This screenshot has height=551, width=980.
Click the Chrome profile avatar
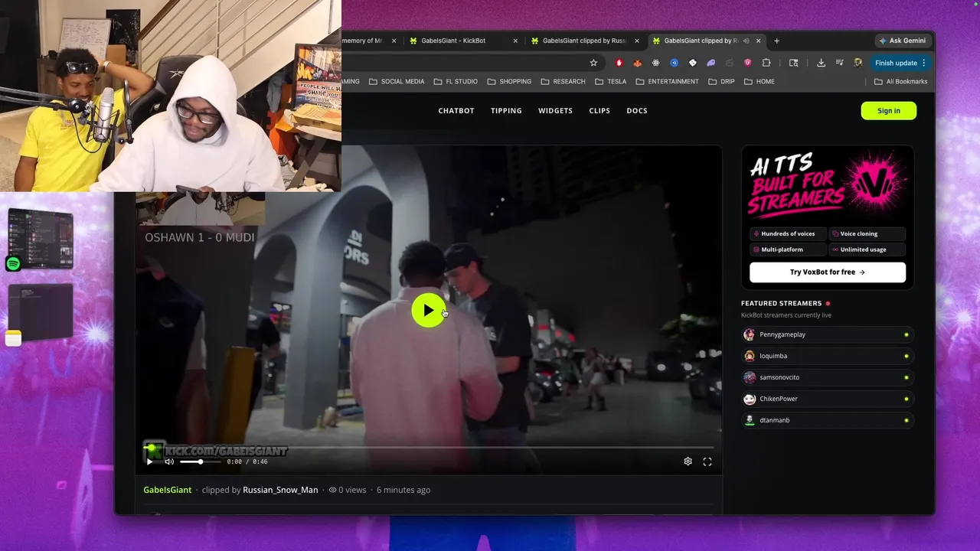click(858, 63)
